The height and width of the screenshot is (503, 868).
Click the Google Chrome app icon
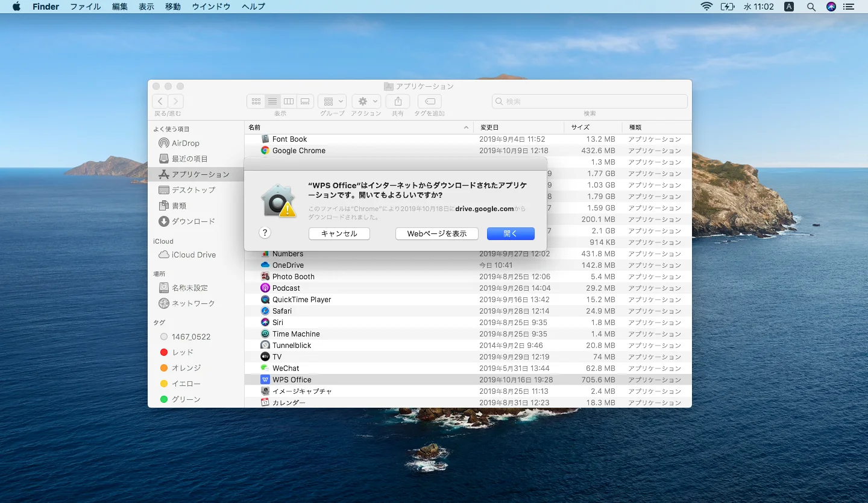265,151
